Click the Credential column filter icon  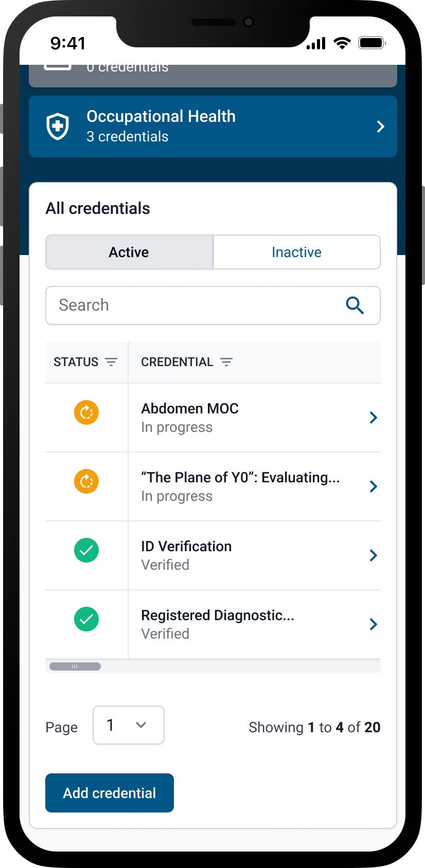pyautogui.click(x=226, y=362)
